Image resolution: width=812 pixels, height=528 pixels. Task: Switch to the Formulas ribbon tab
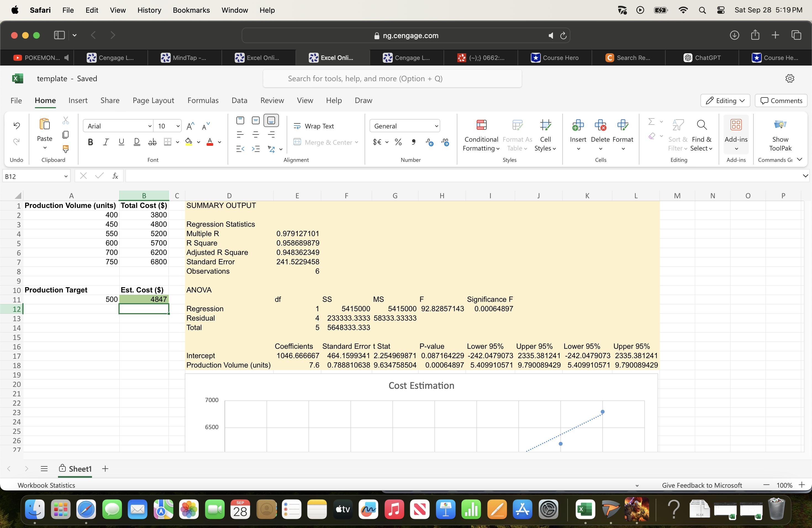coord(203,101)
